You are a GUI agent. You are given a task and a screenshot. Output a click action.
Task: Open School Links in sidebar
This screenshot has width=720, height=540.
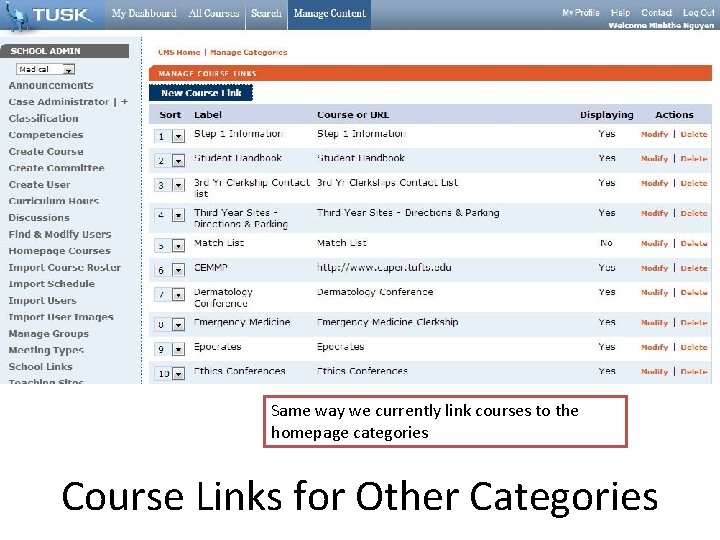pos(40,366)
